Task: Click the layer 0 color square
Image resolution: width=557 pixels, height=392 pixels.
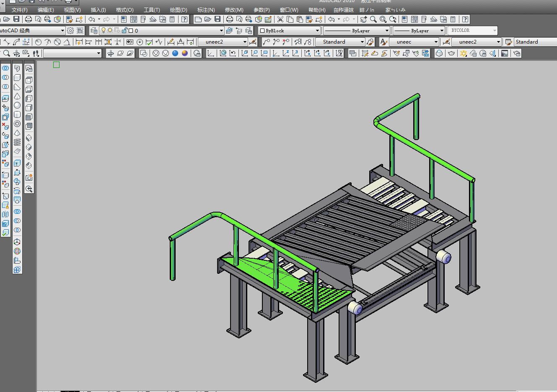Action: pyautogui.click(x=131, y=31)
